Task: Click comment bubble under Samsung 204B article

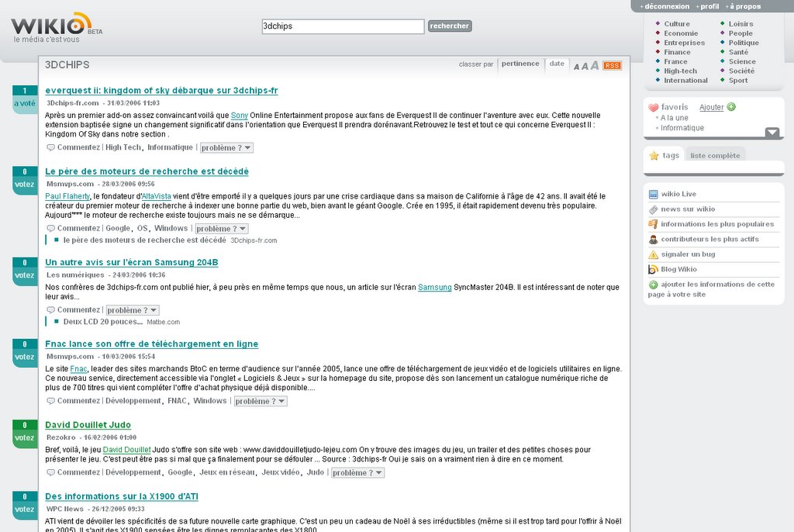Action: pos(50,309)
